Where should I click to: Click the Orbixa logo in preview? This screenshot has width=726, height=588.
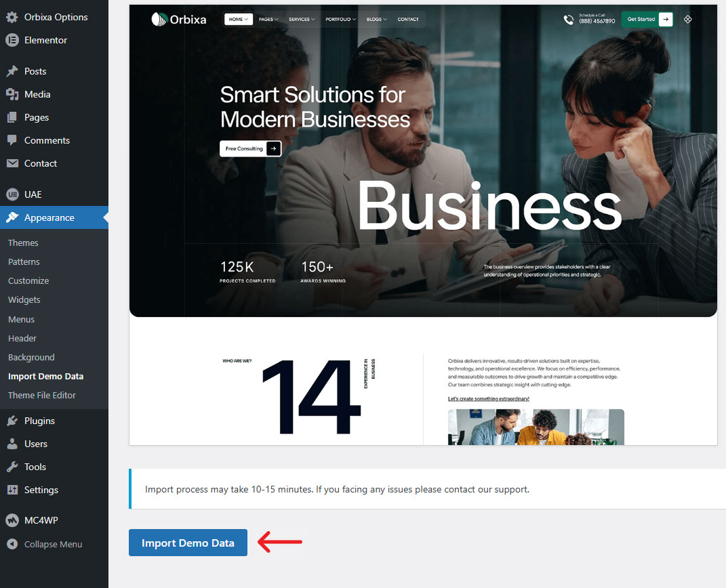click(x=180, y=20)
